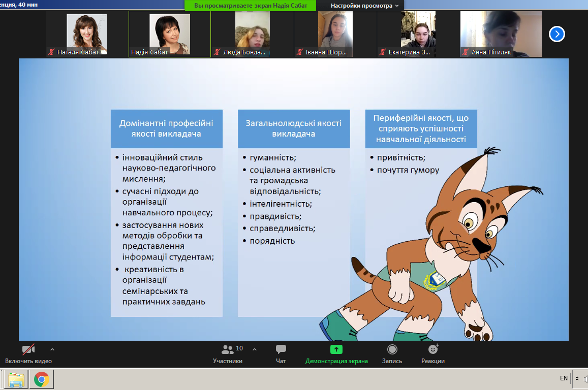
Task: Open Google Chrome from the taskbar
Action: tap(42, 379)
